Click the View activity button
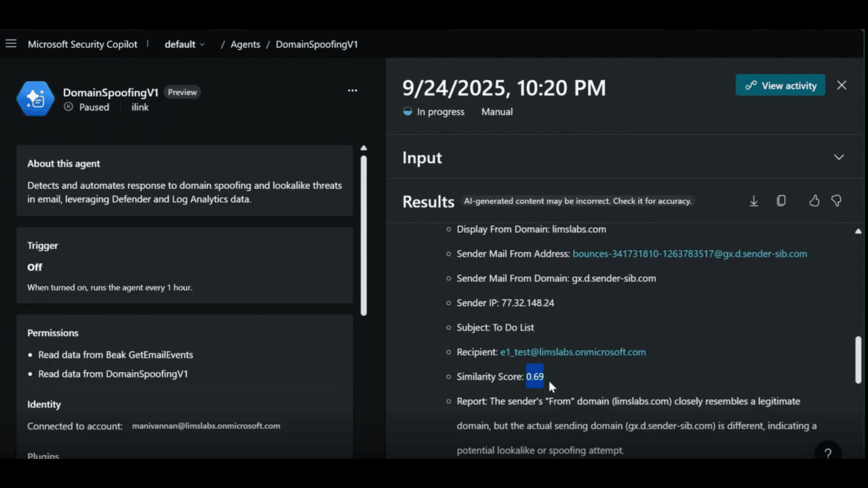Image resolution: width=868 pixels, height=488 pixels. 781,85
